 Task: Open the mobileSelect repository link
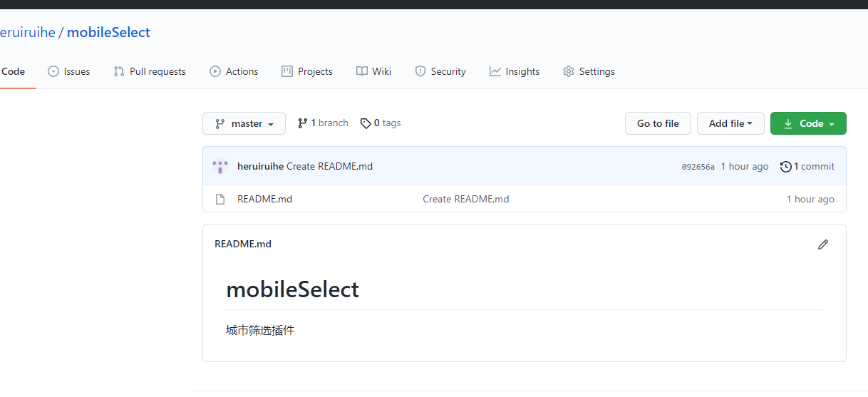108,32
